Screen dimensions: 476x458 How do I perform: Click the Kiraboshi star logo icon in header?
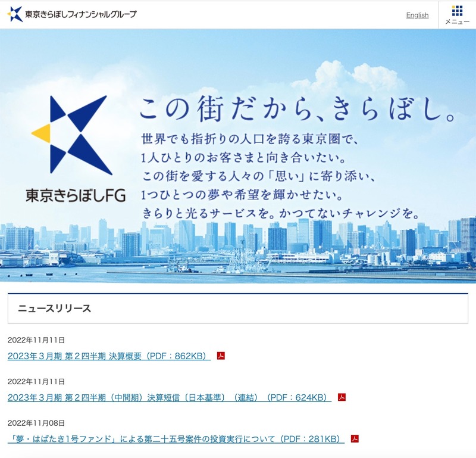15,14
